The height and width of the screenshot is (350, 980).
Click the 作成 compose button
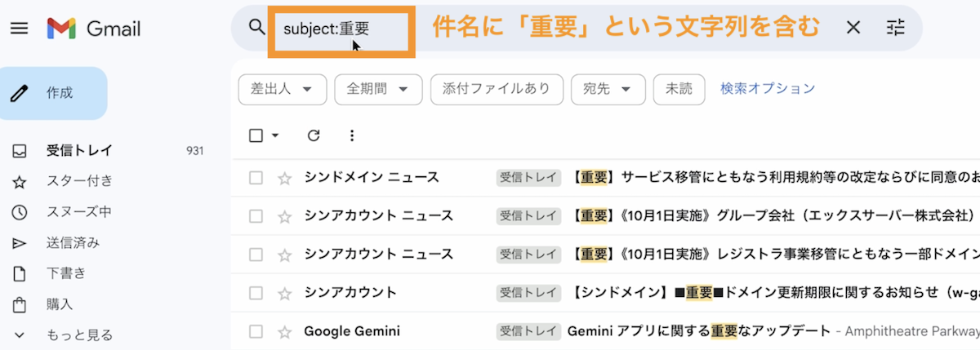(54, 93)
